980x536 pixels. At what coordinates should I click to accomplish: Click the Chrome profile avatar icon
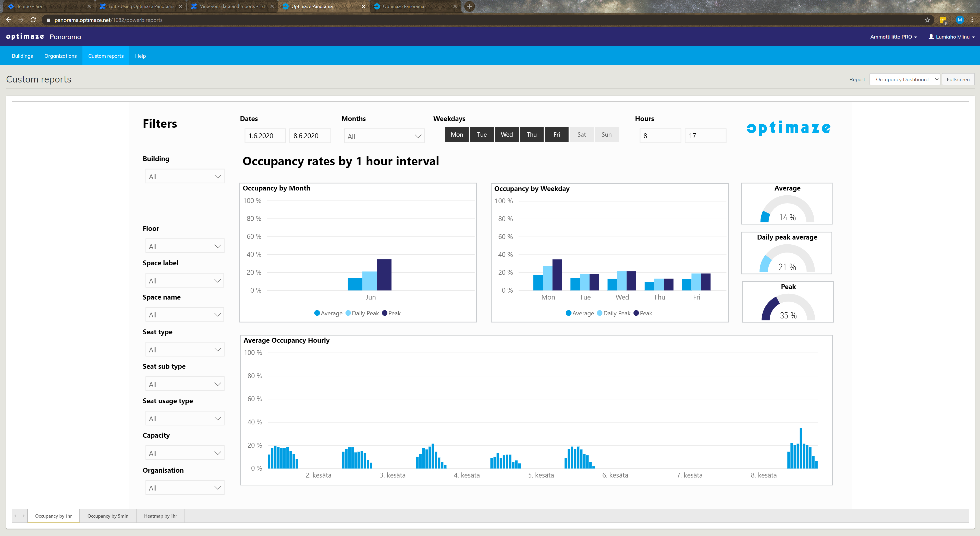click(960, 20)
